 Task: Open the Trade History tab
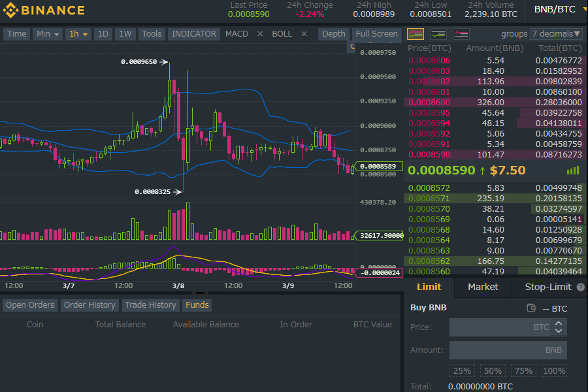pyautogui.click(x=150, y=305)
